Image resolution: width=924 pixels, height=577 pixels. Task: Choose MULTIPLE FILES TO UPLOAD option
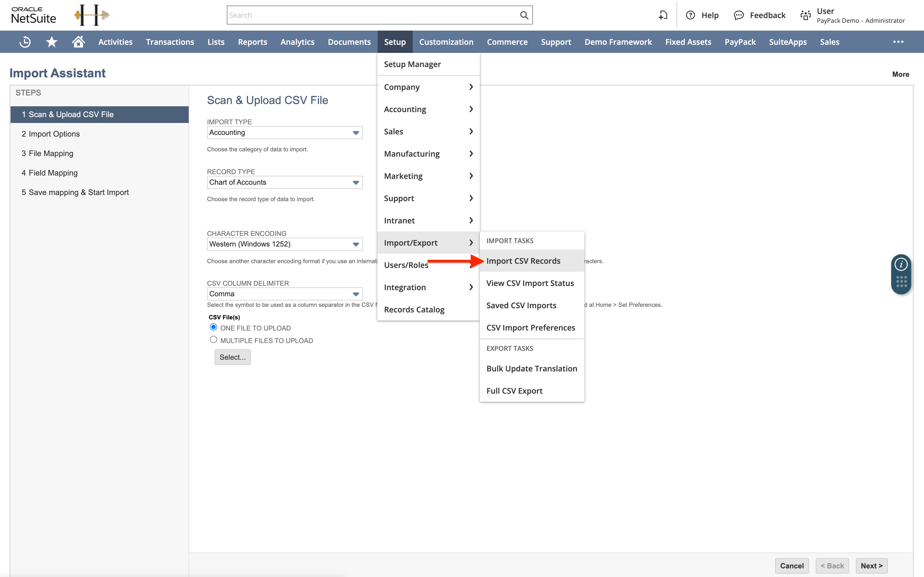[x=213, y=339]
